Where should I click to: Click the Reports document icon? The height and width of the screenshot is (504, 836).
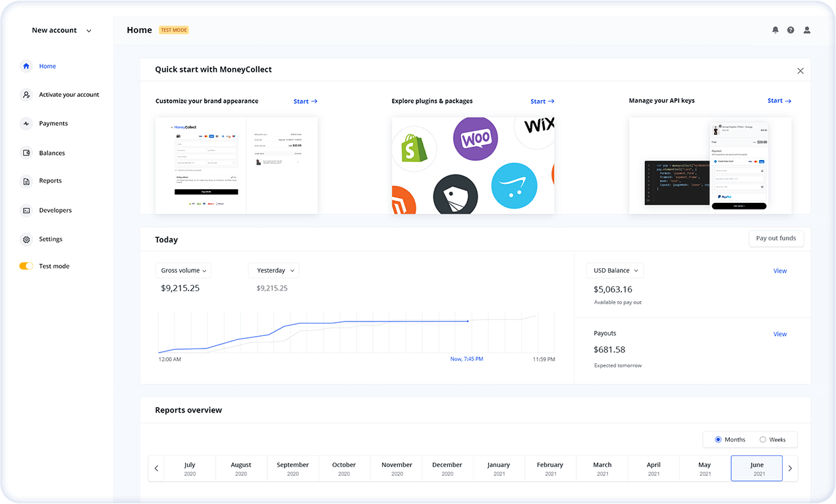[26, 181]
